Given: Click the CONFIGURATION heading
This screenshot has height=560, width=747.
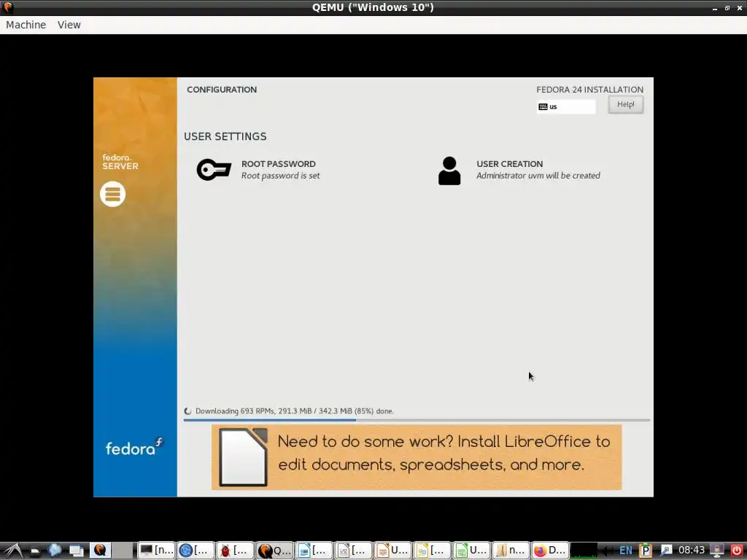Looking at the screenshot, I should (x=222, y=90).
